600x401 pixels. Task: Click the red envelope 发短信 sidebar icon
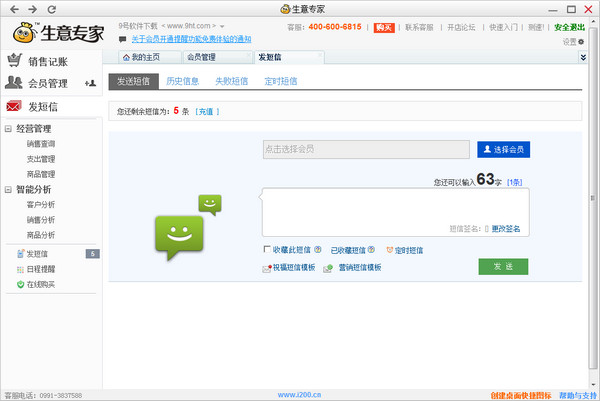click(14, 106)
